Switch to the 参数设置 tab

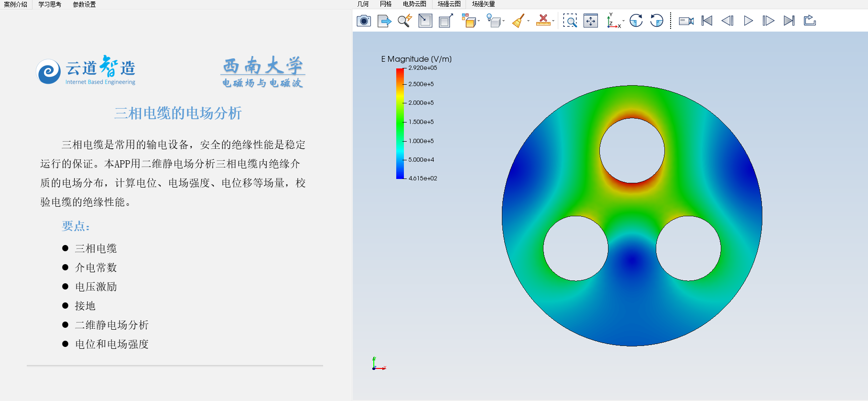pos(84,4)
